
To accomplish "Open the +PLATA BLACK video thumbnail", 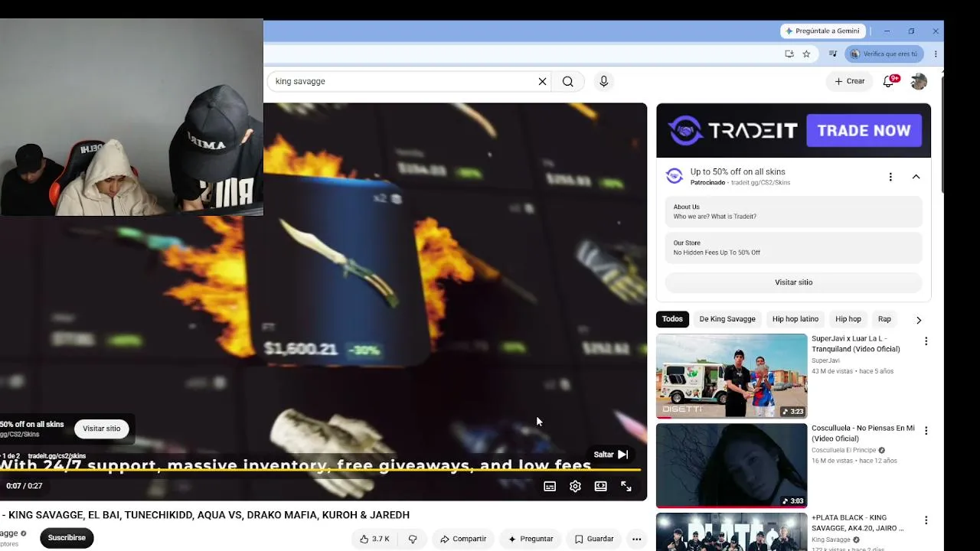I will pos(731,532).
